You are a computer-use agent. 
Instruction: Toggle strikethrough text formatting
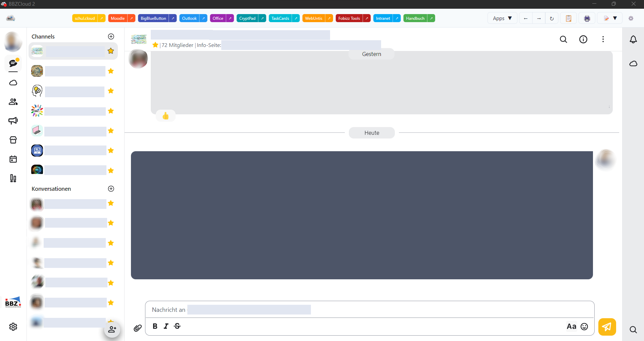pos(177,326)
